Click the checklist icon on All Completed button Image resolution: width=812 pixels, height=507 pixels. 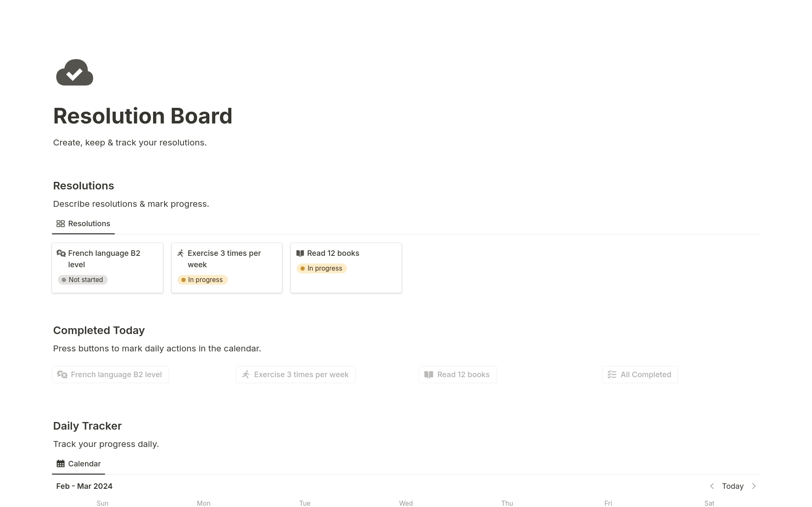612,375
